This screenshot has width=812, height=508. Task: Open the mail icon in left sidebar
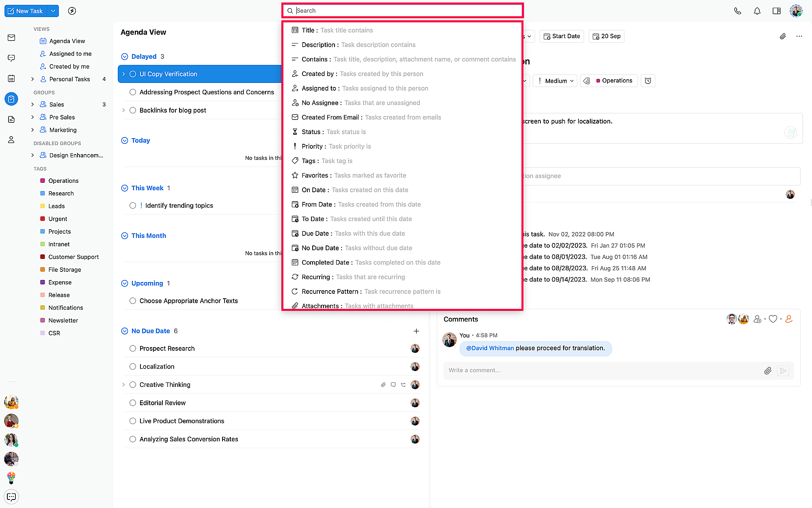point(11,38)
